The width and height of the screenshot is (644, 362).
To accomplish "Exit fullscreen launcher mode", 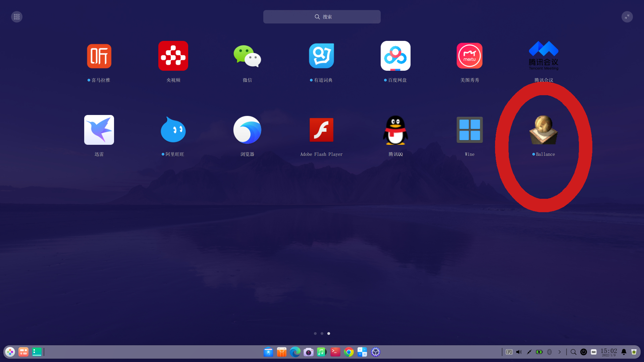I will (627, 17).
